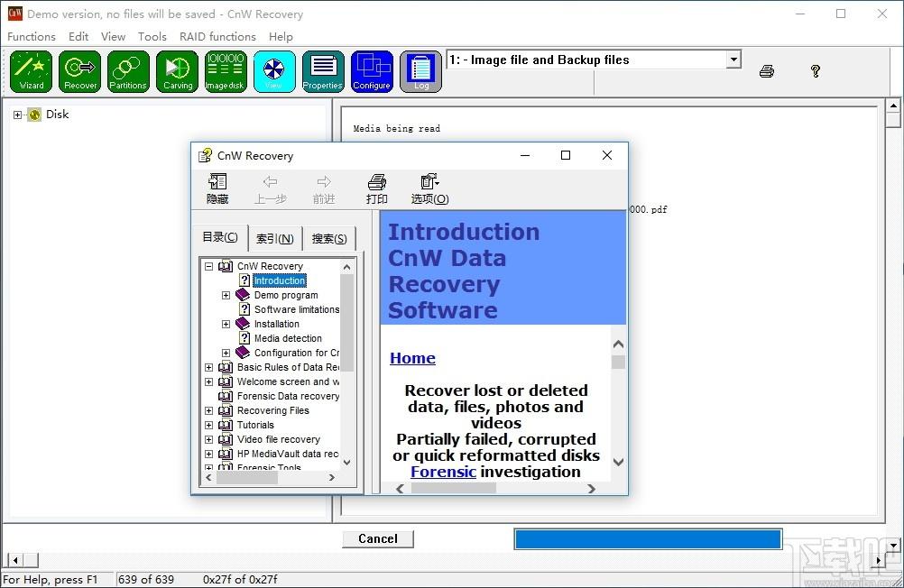Click the Disk icon in left tree

pyautogui.click(x=34, y=115)
